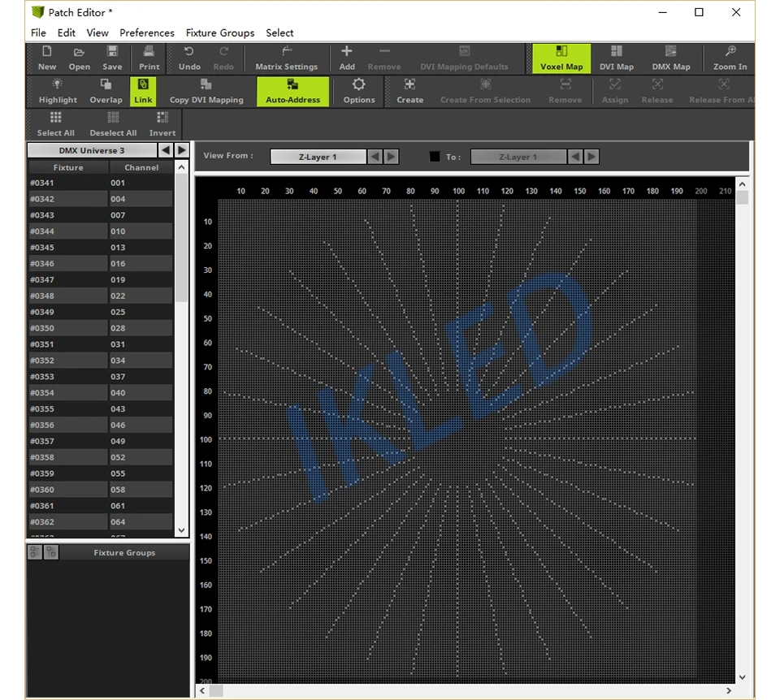This screenshot has height=700, width=780.
Task: Step To layer backward
Action: click(575, 157)
